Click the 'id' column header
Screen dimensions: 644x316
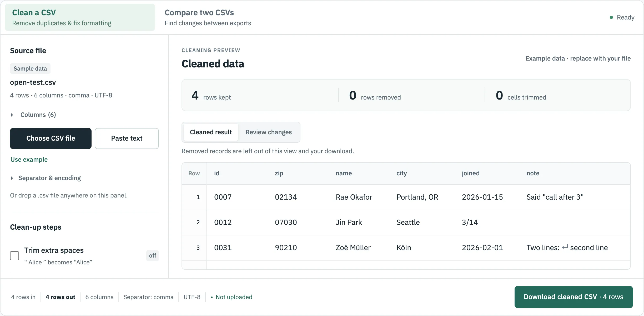click(217, 173)
